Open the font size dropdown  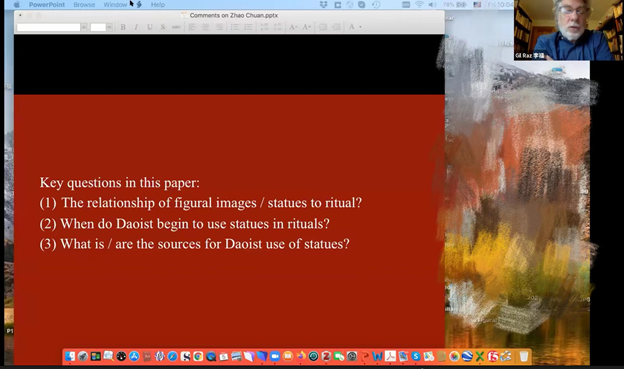coord(109,27)
